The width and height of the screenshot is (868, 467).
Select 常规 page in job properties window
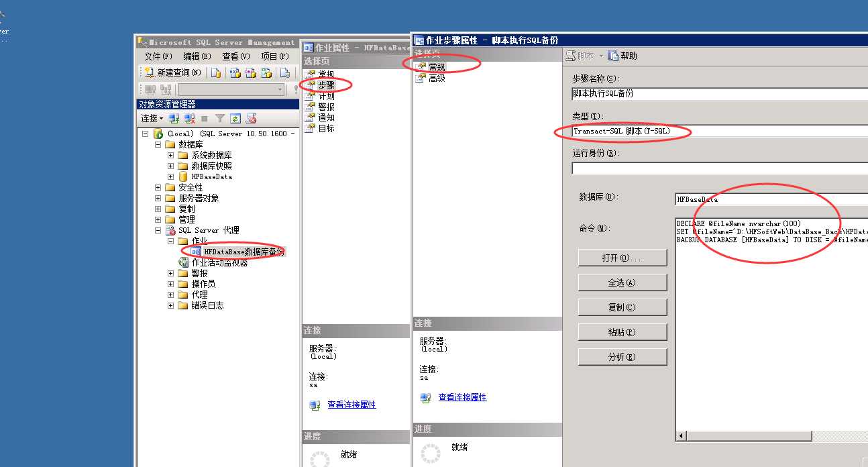(x=326, y=74)
